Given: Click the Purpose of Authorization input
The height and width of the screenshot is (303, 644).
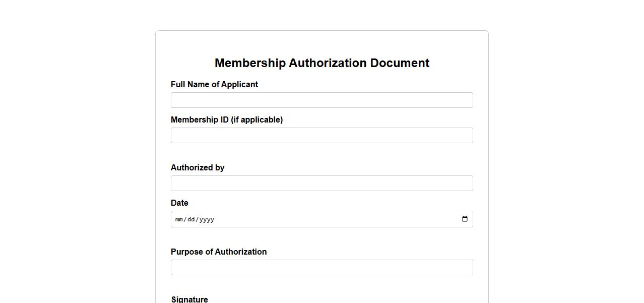Looking at the screenshot, I should [x=321, y=267].
